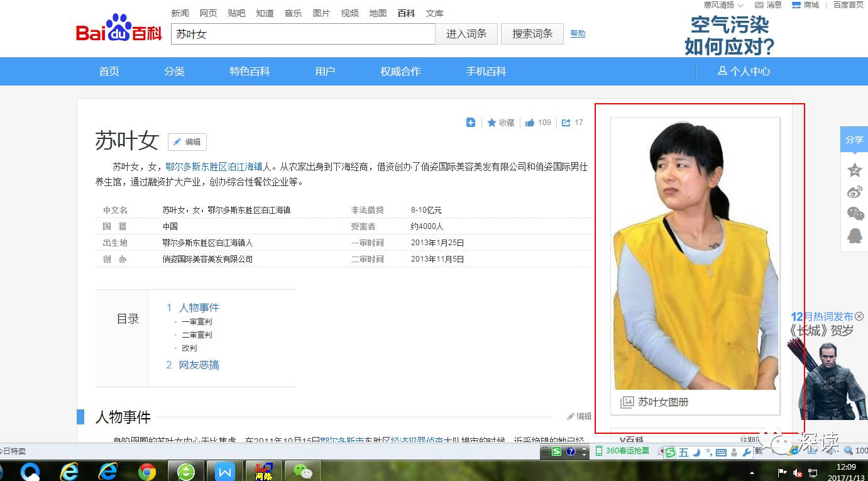868x481 pixels.
Task: Jump to 2 网友恶搞 in the 目录
Action: 192,365
